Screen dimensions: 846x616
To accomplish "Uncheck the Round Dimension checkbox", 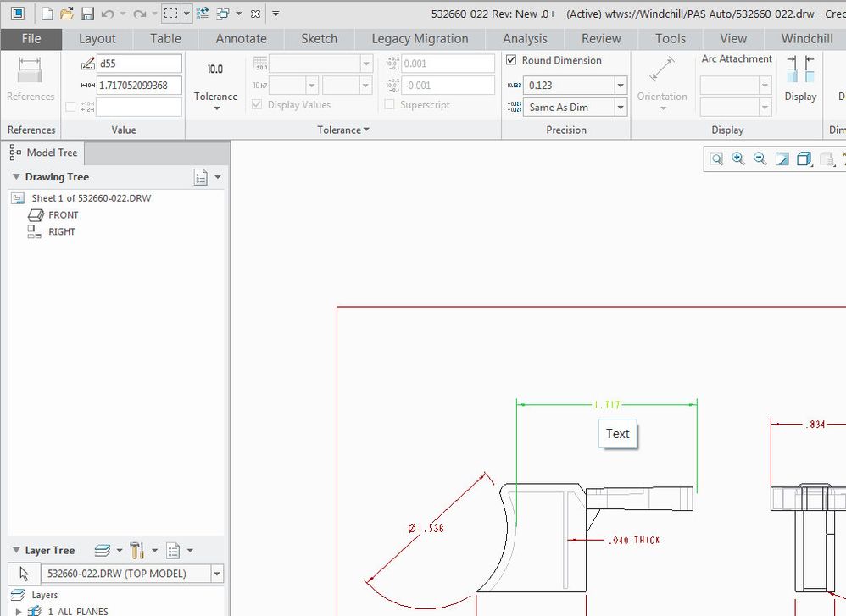I will (511, 60).
